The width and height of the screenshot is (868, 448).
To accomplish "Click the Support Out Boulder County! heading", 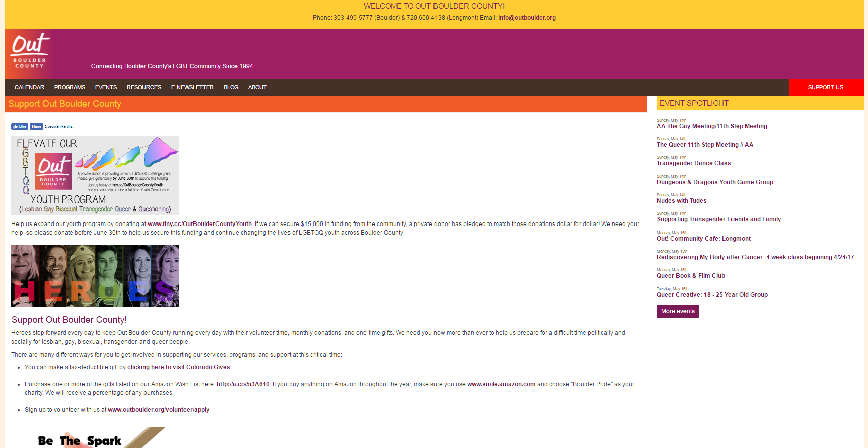I will pyautogui.click(x=69, y=320).
